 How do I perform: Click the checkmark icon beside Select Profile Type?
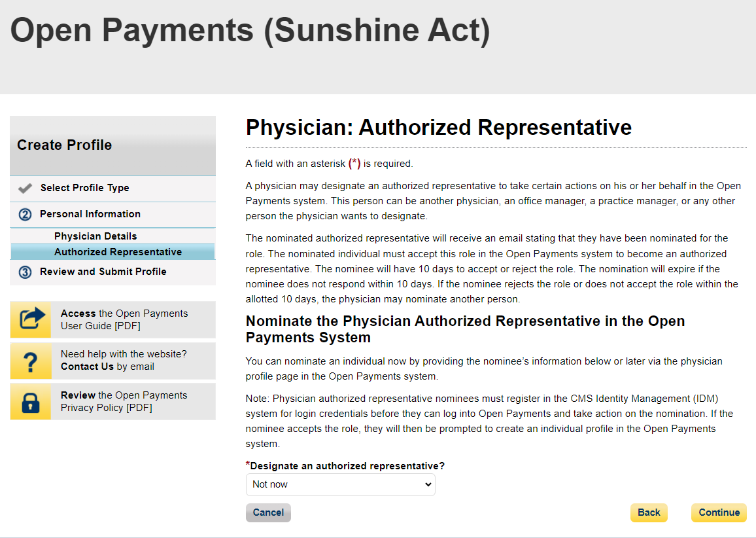tap(26, 188)
